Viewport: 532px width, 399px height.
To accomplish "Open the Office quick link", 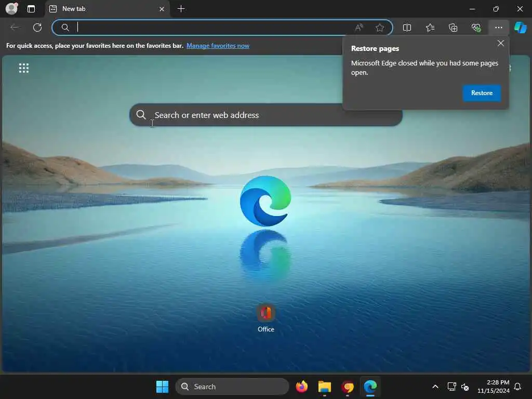I will [x=265, y=318].
